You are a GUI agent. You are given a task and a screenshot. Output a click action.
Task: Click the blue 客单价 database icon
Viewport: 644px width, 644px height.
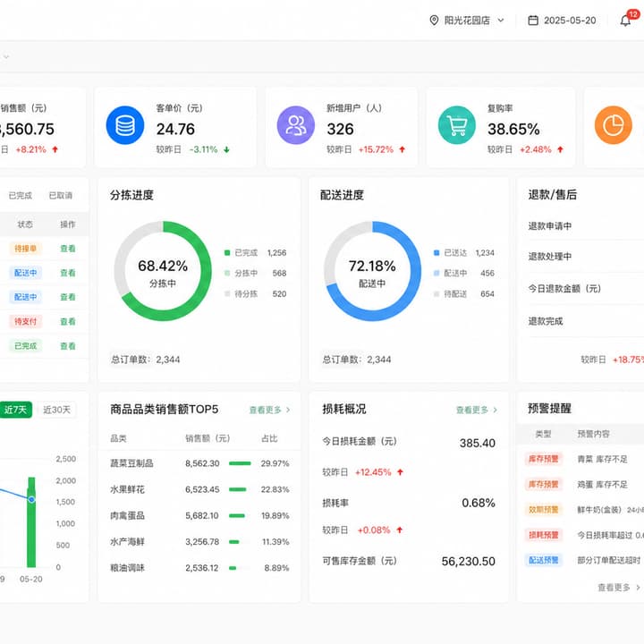coord(125,125)
